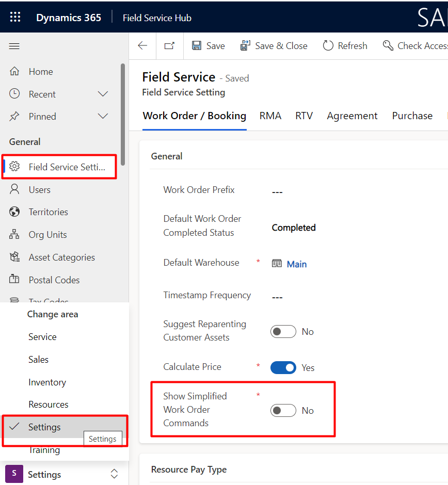The height and width of the screenshot is (485, 448).
Task: Choose Sales in Change area menu
Action: [38, 360]
